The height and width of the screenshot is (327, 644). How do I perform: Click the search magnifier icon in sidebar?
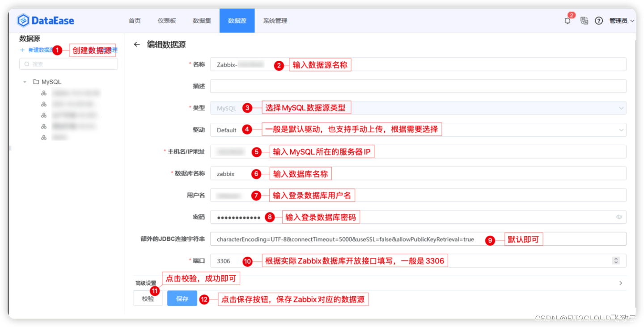pos(27,64)
